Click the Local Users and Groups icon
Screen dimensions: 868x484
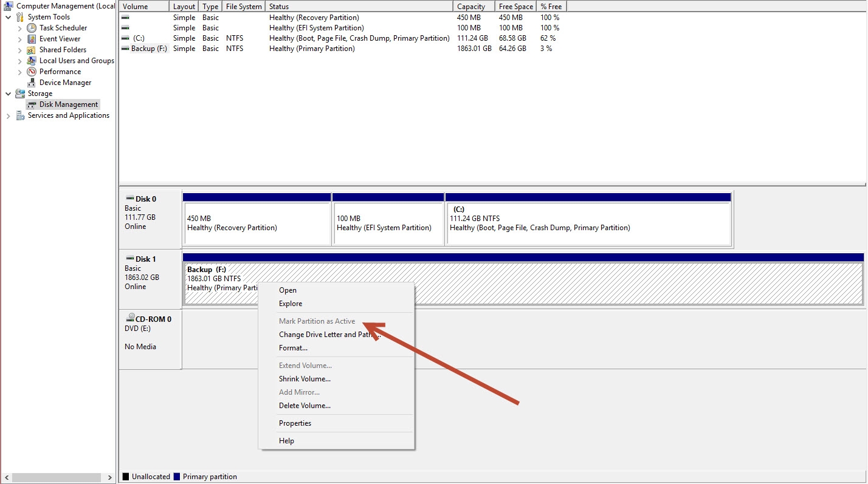32,61
